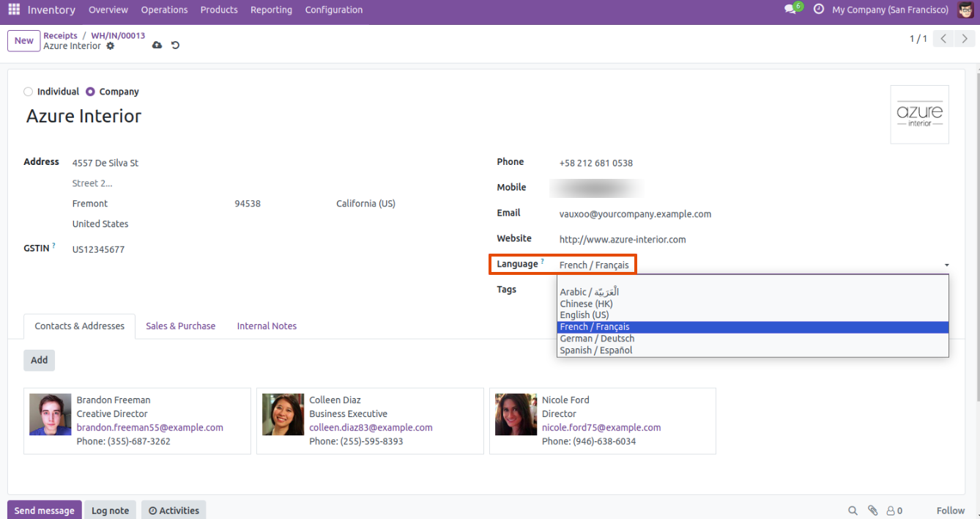Open the Configuration menu
The image size is (980, 519).
tap(334, 10)
